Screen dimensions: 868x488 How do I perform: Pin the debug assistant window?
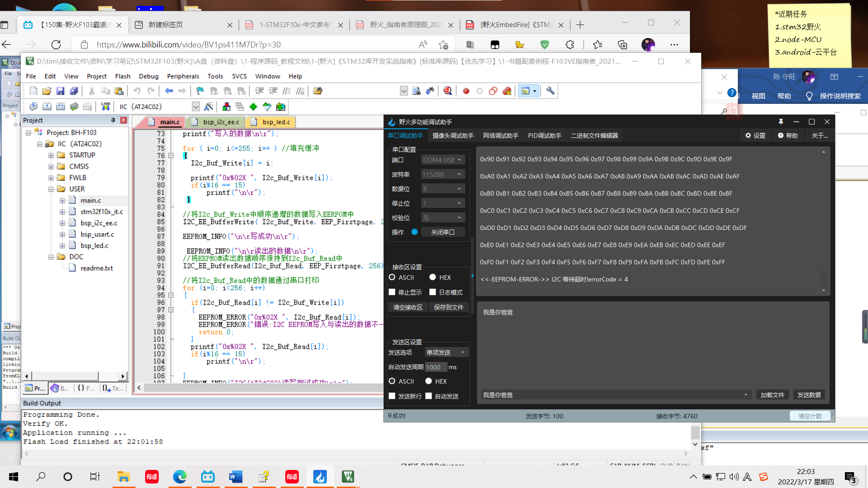point(781,122)
